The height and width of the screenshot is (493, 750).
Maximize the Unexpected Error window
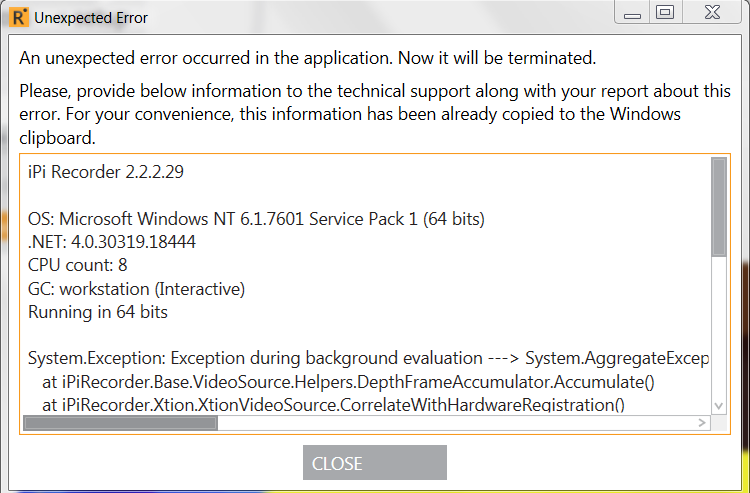(x=665, y=12)
